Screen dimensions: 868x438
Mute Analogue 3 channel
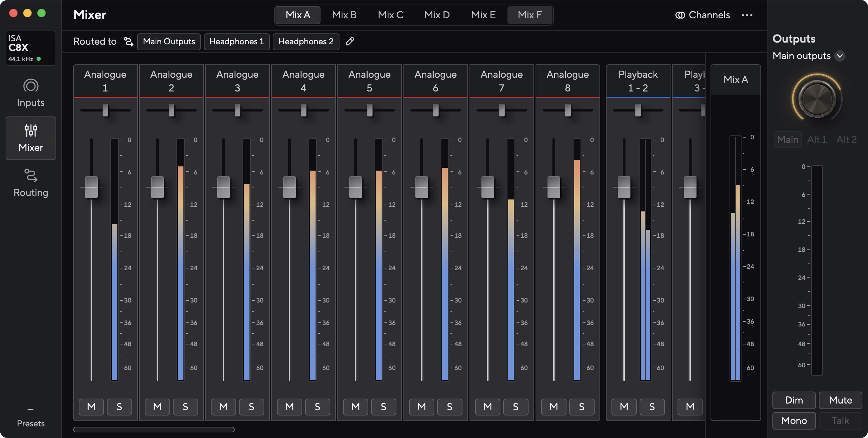point(224,407)
